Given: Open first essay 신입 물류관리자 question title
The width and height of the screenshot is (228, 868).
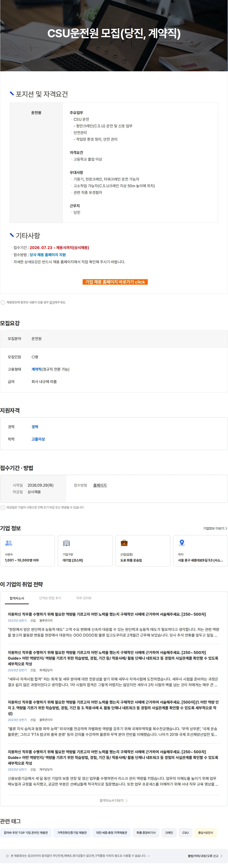Looking at the screenshot, I should coord(107,614).
